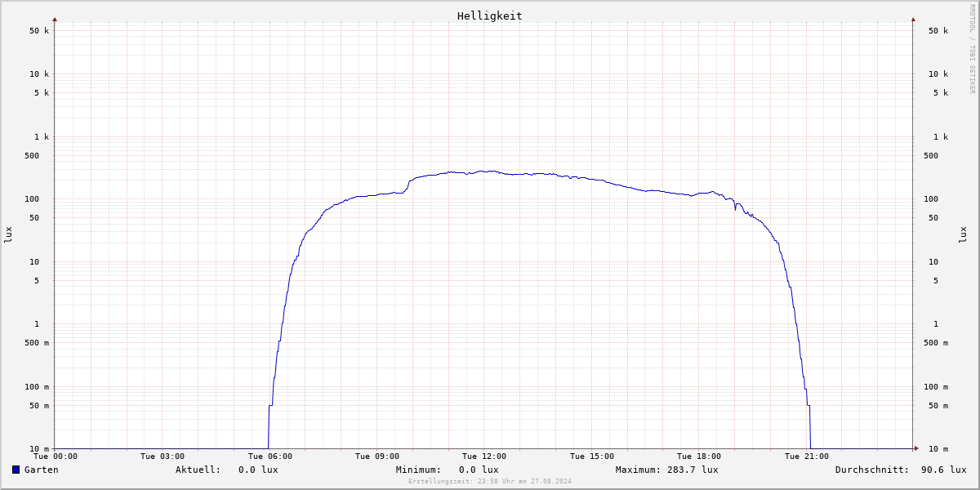Click the left axis 10 k label
This screenshot has width=980, height=490.
click(39, 74)
